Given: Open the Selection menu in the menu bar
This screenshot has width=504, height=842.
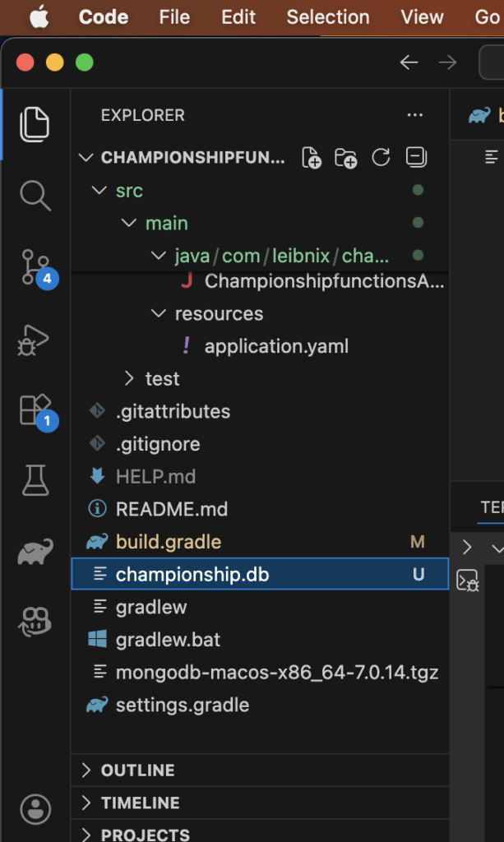Looking at the screenshot, I should pos(327,17).
